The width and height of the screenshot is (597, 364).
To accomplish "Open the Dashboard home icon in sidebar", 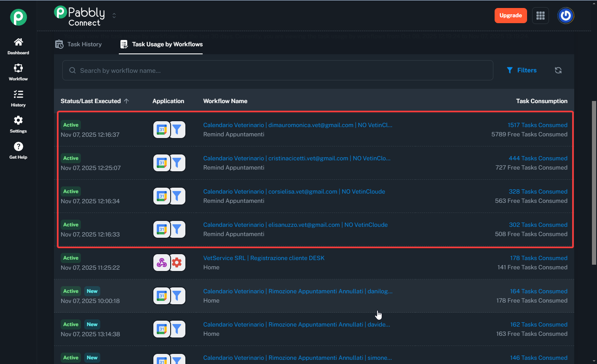I will coord(18,43).
